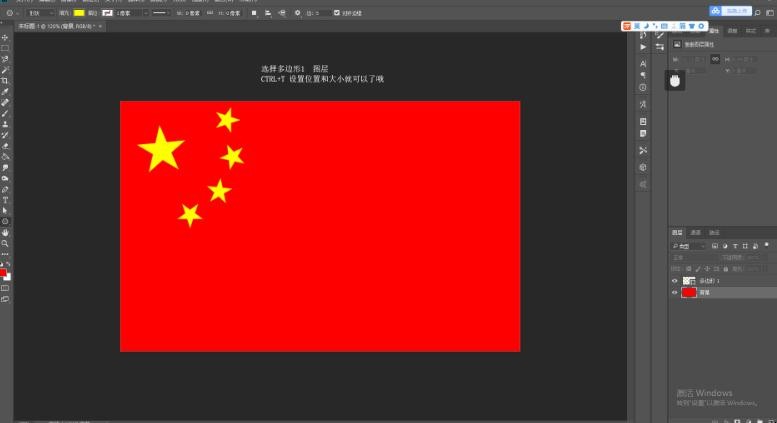
Task: Open the Properties panel menu
Action: (x=767, y=31)
